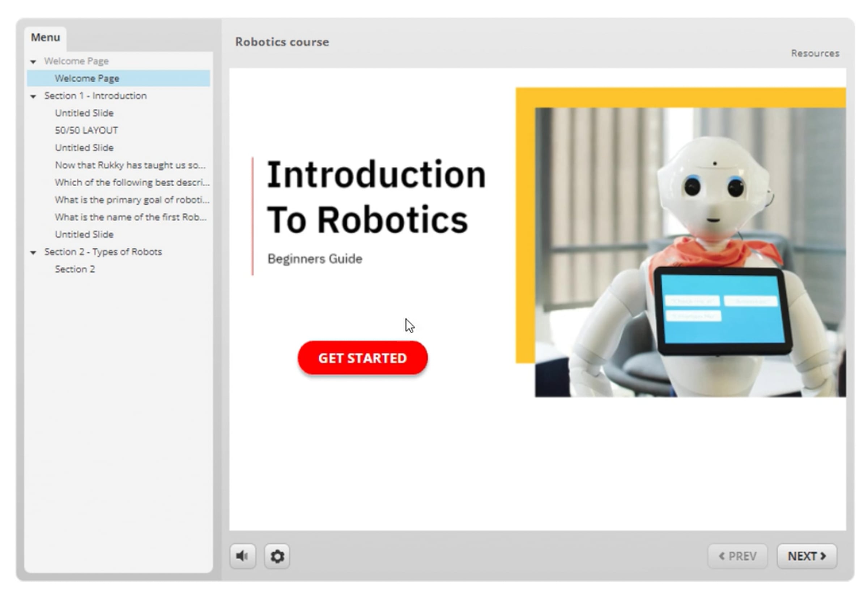Open the 50/50 LAYOUT slide

(x=86, y=130)
